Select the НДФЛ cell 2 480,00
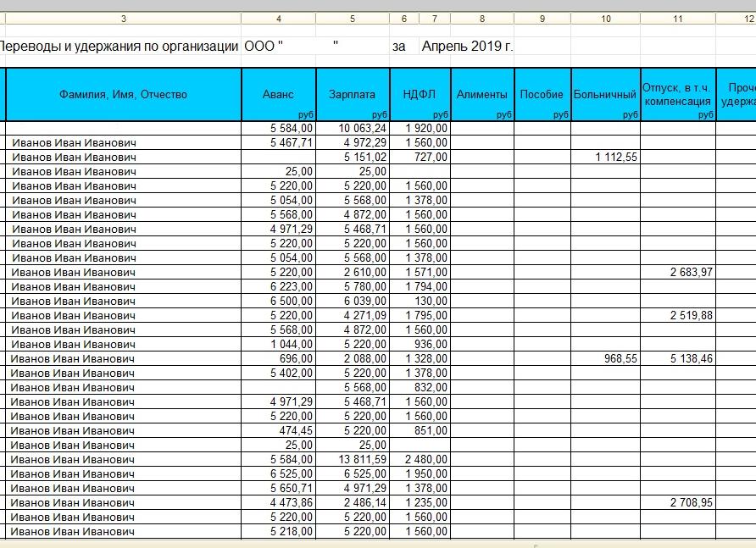 [420, 459]
